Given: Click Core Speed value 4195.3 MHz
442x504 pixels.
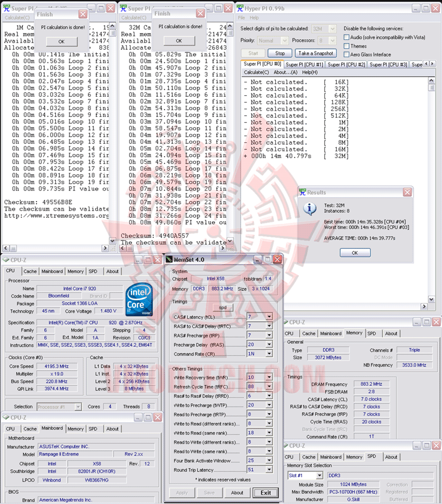Looking at the screenshot, I should point(57,366).
